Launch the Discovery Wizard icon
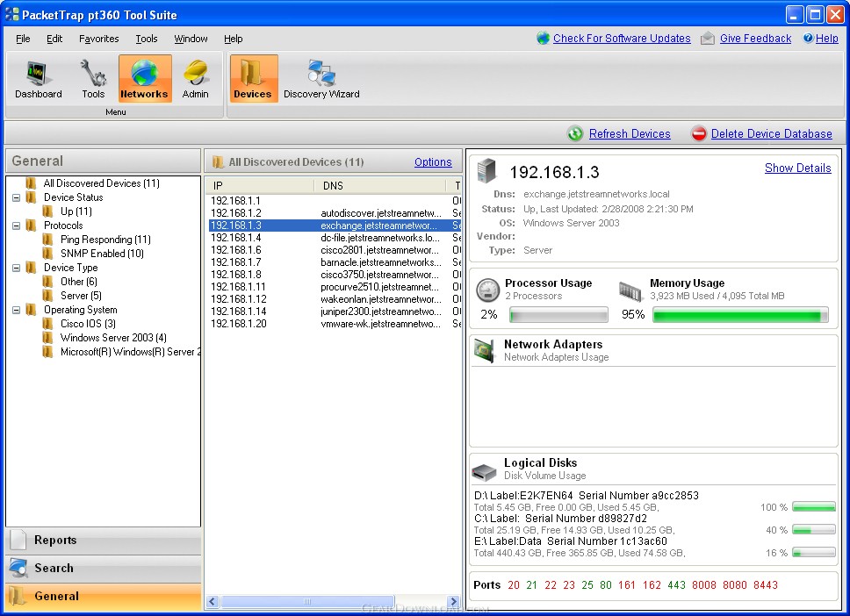 pos(321,73)
